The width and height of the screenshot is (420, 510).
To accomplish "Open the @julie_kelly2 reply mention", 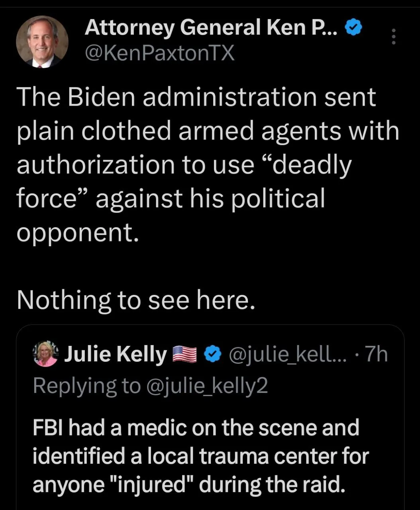I will coord(207,386).
